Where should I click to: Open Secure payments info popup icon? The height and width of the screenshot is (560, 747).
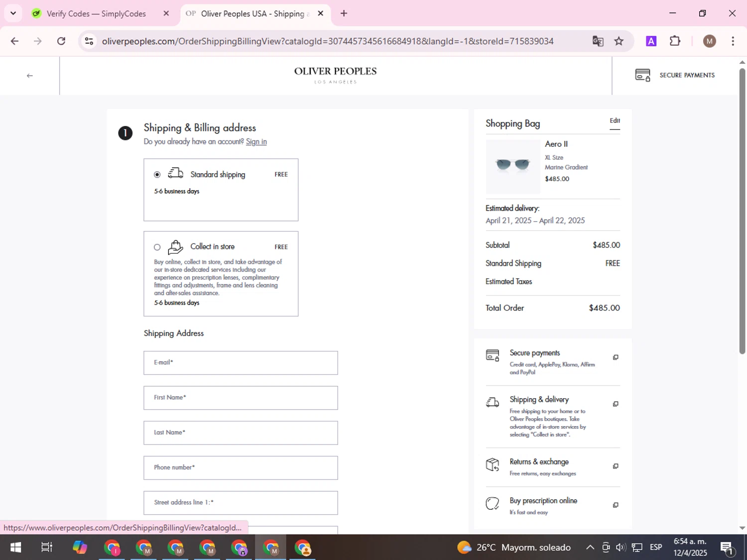[x=616, y=357]
